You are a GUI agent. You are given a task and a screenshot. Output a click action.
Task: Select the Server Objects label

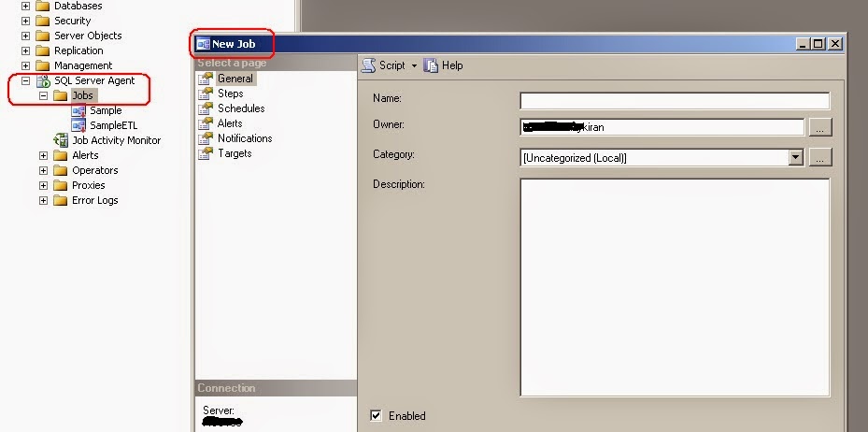point(88,36)
